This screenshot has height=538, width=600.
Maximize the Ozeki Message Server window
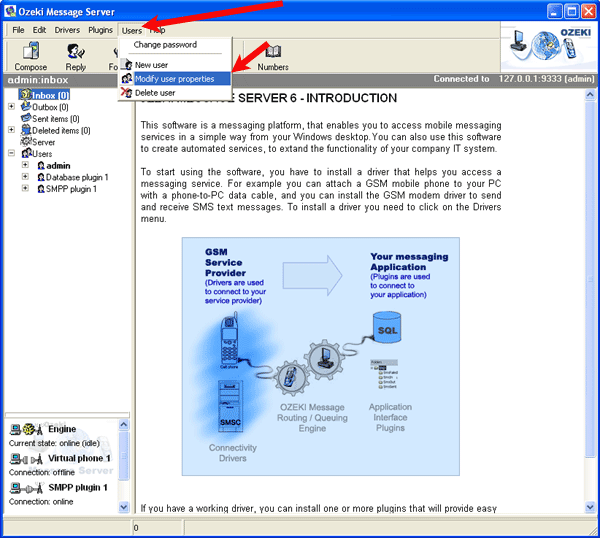tap(572, 11)
